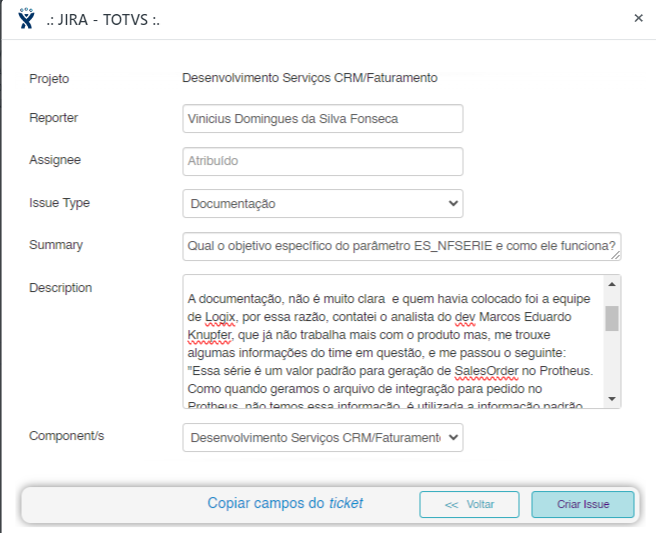The height and width of the screenshot is (533, 656).
Task: Expand the Component/s dropdown
Action: [323, 438]
